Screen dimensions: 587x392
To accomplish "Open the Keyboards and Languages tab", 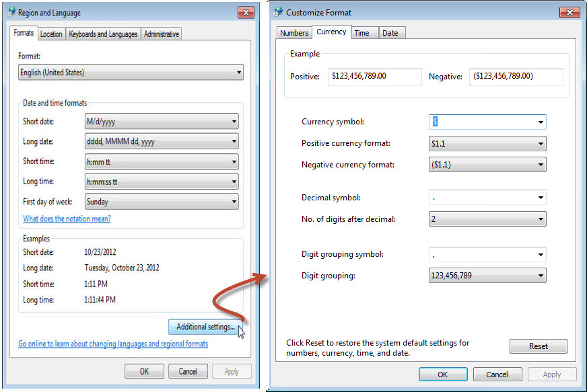I will point(103,34).
